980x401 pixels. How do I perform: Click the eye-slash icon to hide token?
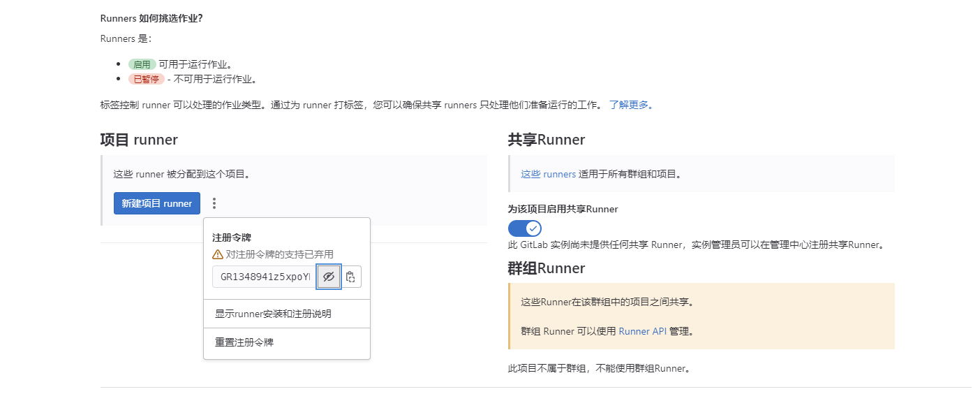(x=329, y=277)
